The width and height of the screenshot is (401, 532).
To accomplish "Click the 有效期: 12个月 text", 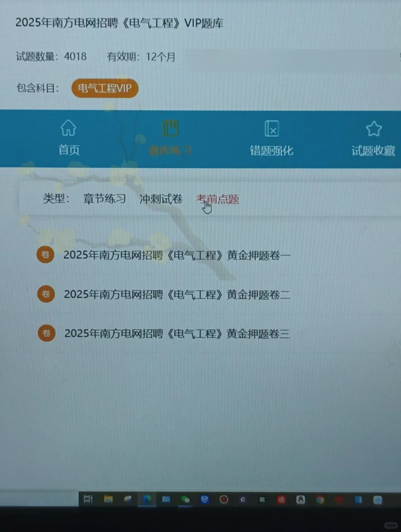I will click(141, 57).
